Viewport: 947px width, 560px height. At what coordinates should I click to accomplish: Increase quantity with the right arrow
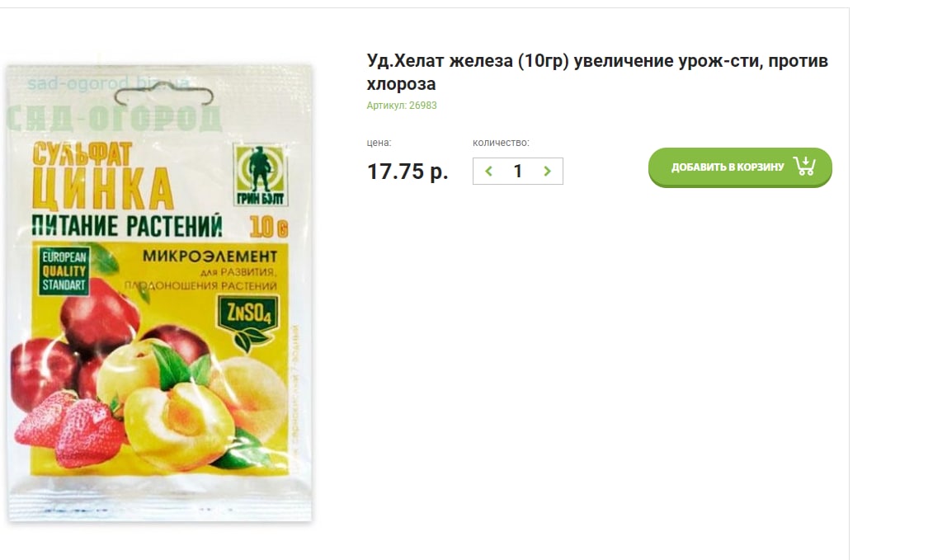547,172
